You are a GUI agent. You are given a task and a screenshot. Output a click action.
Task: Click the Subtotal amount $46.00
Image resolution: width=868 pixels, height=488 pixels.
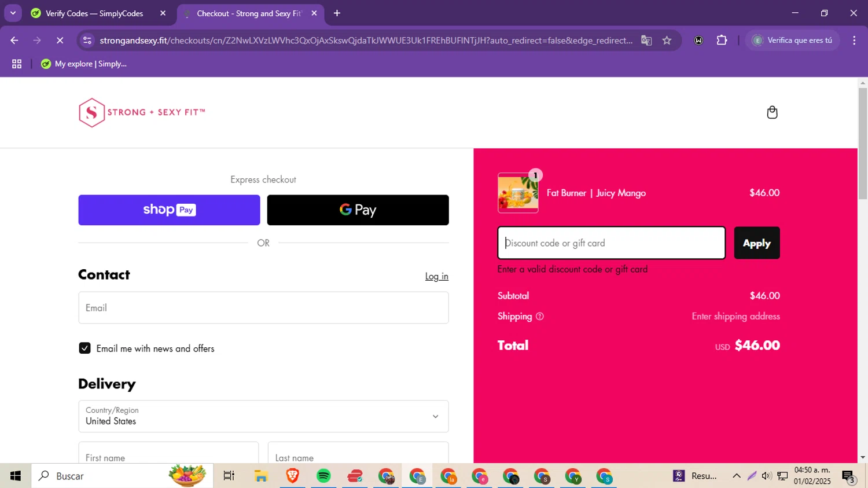765,296
